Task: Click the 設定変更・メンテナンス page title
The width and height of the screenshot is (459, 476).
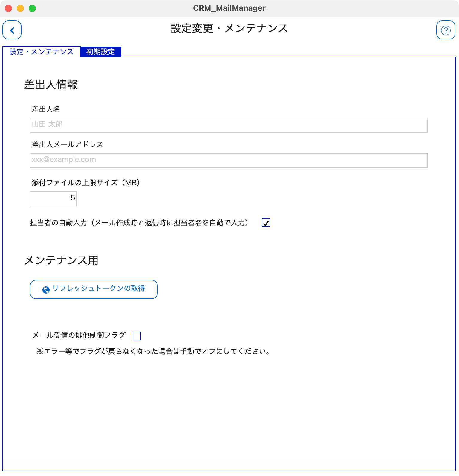Action: tap(229, 28)
